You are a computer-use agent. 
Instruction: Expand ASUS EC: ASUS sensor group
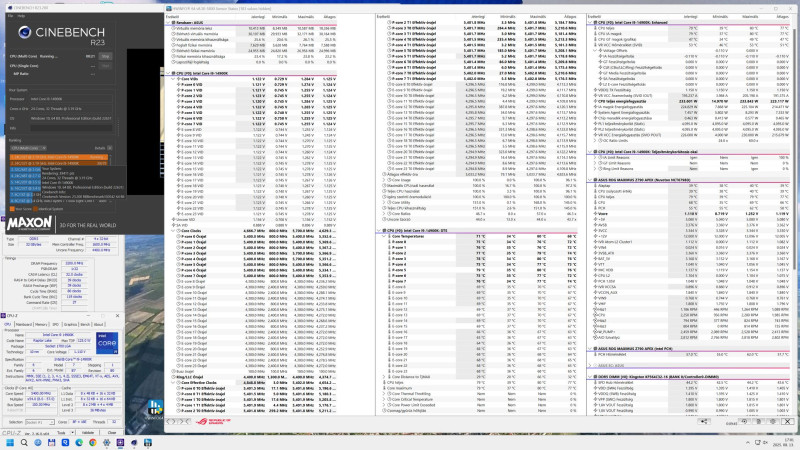590,365
